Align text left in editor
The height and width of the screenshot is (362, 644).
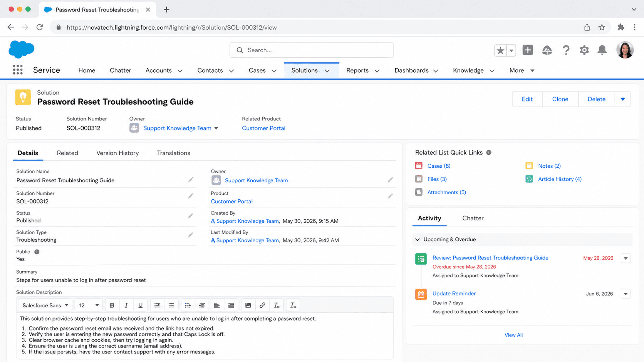point(216,305)
